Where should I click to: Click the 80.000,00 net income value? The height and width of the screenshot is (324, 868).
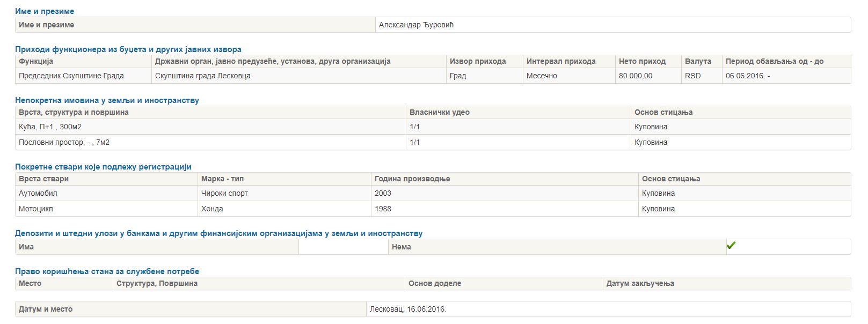coord(636,76)
